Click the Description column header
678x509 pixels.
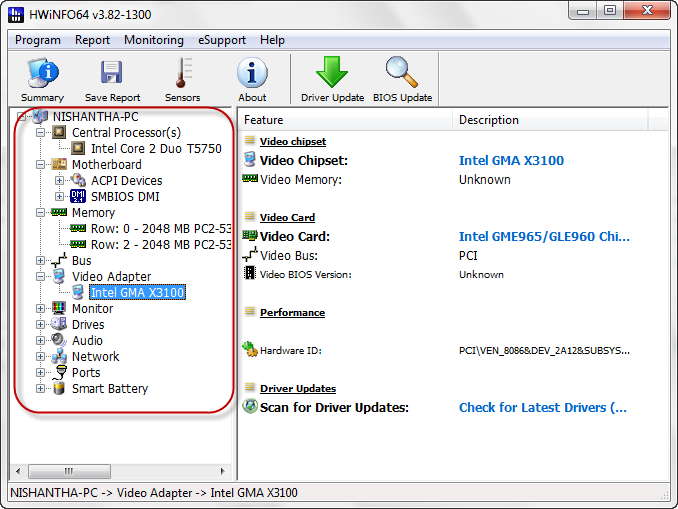[550, 120]
